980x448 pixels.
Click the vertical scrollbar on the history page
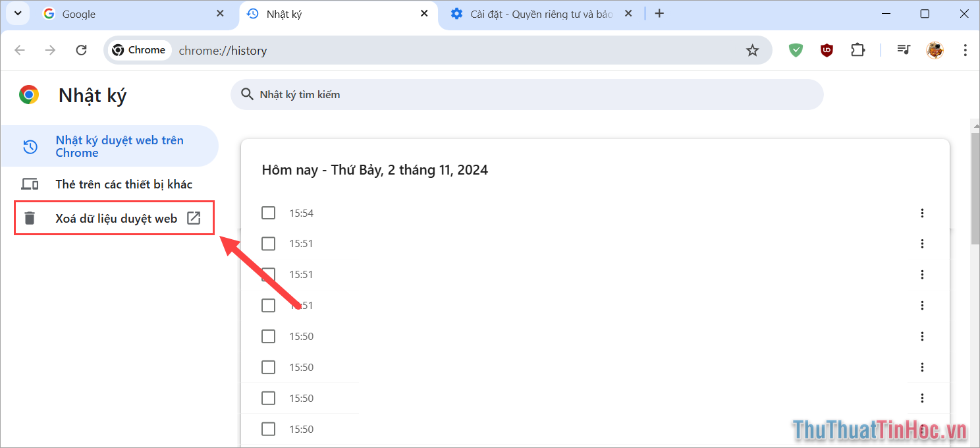(x=975, y=191)
